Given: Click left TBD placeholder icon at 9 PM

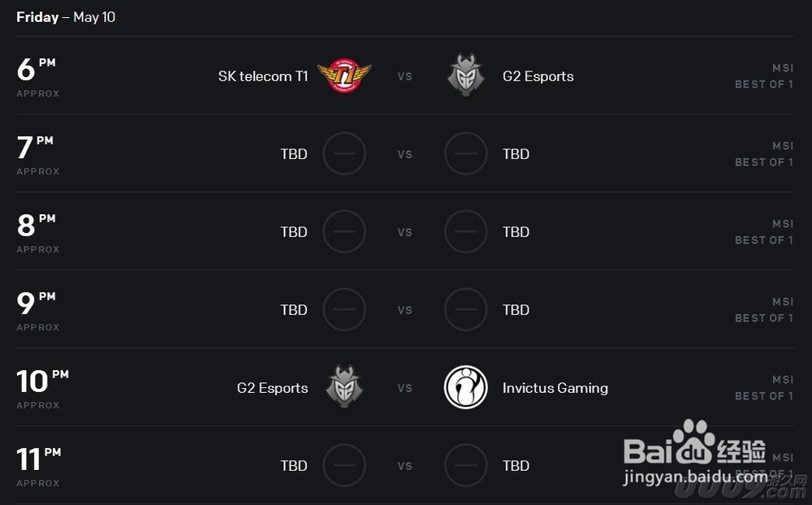Looking at the screenshot, I should coord(344,309).
